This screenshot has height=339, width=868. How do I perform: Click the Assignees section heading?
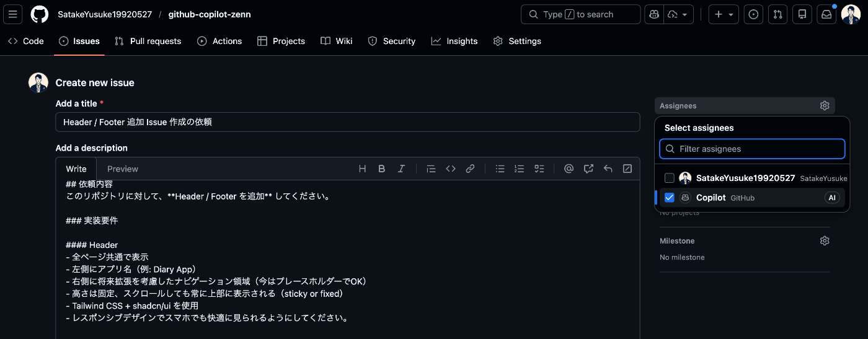[x=678, y=106]
